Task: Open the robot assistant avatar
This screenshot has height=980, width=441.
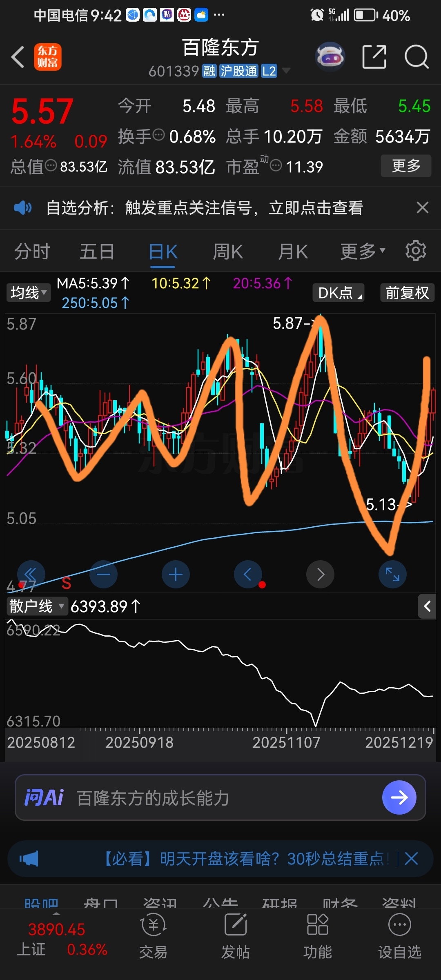Action: coord(330,57)
